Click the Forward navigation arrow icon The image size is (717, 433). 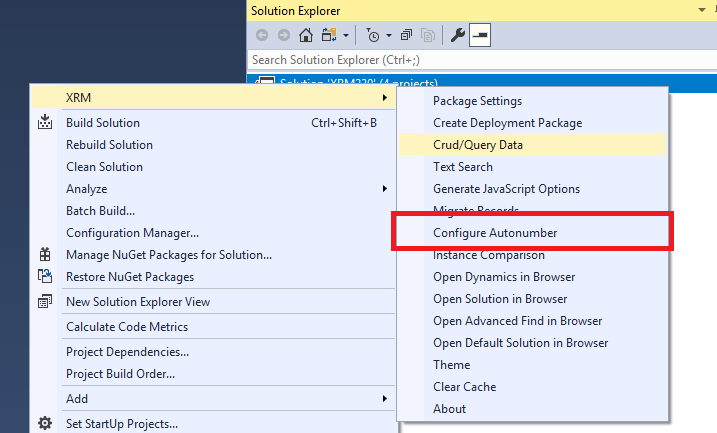pos(284,36)
